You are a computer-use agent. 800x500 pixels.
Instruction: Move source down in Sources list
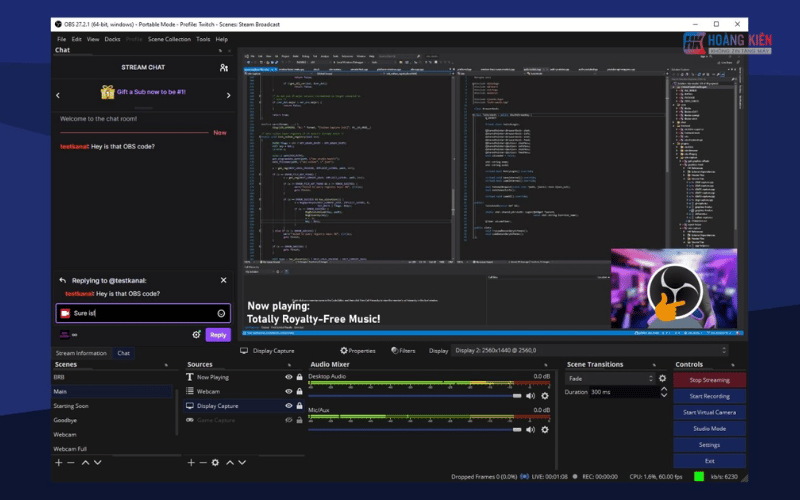coord(242,462)
